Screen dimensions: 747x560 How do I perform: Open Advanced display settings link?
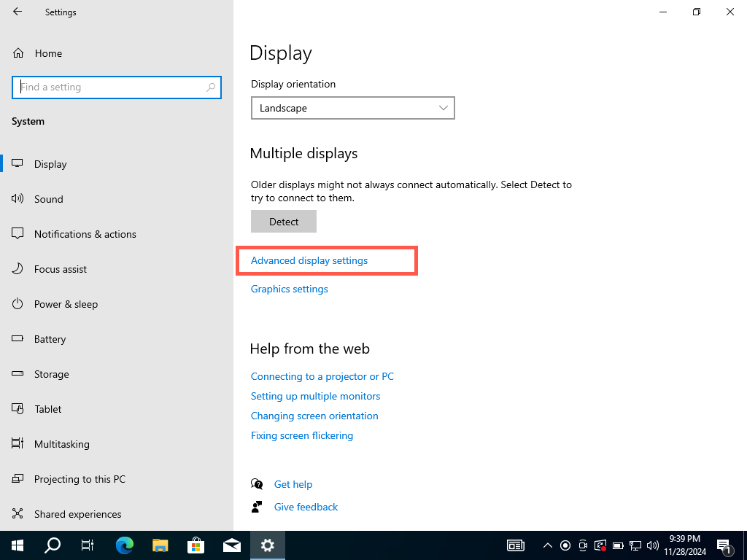coord(309,260)
